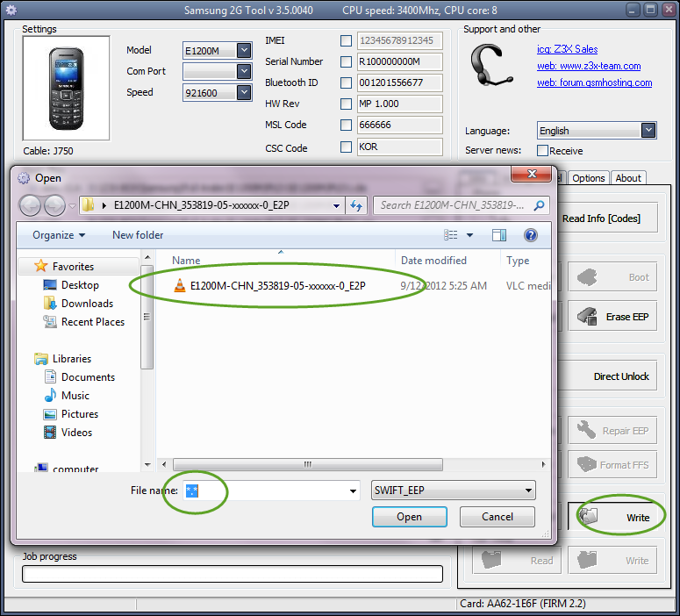Sort by Name column header
This screenshot has height=616, width=680.
(x=186, y=261)
